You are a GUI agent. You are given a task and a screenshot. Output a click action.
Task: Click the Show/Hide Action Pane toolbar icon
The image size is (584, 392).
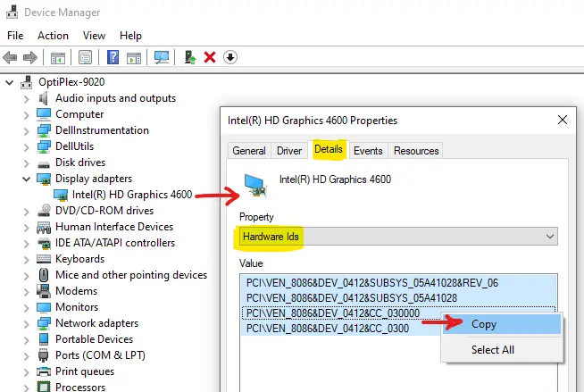134,58
